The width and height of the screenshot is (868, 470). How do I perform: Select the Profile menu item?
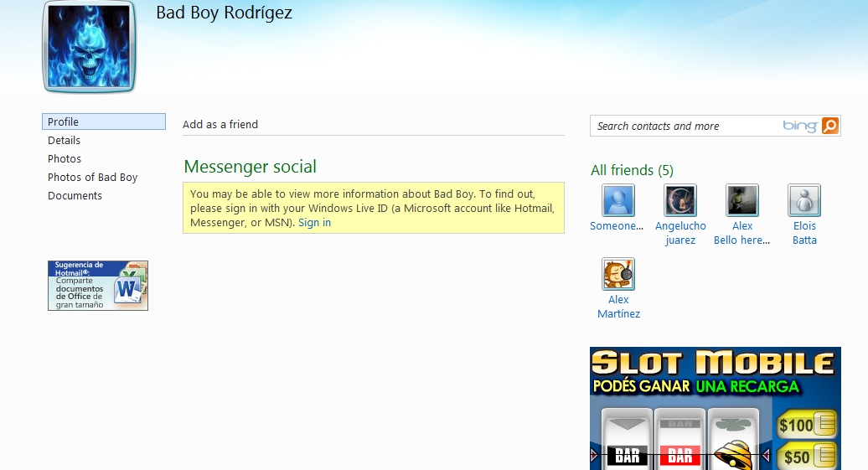pyautogui.click(x=104, y=121)
